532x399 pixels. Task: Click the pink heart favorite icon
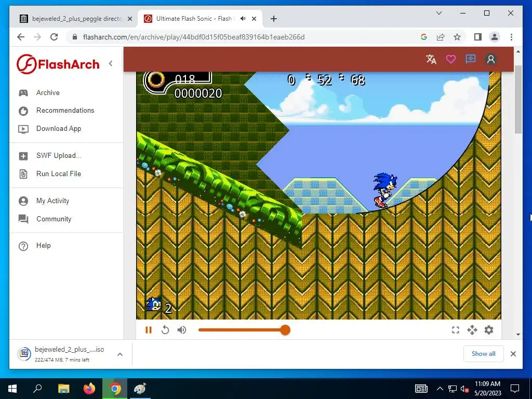point(450,59)
